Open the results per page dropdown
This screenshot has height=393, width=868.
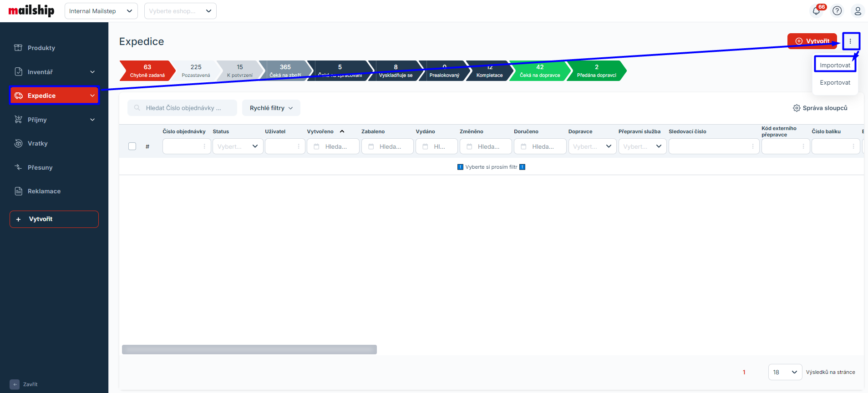coord(785,372)
